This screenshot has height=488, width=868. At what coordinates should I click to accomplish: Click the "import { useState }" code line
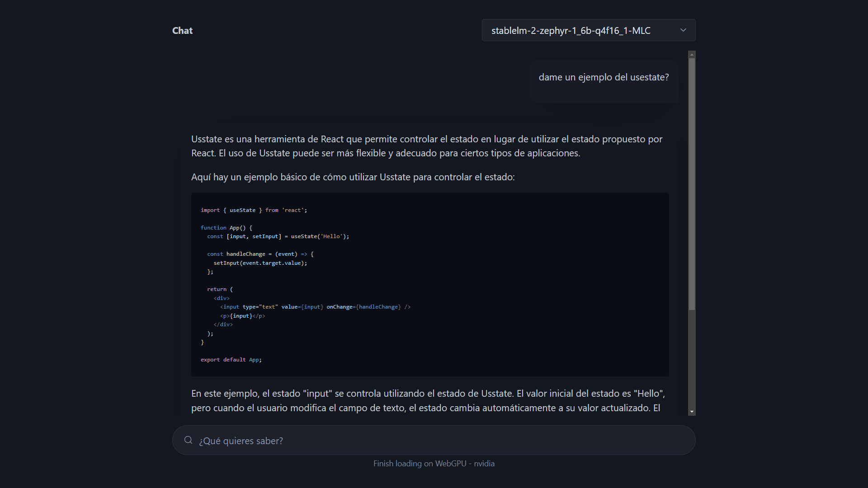[x=254, y=210]
